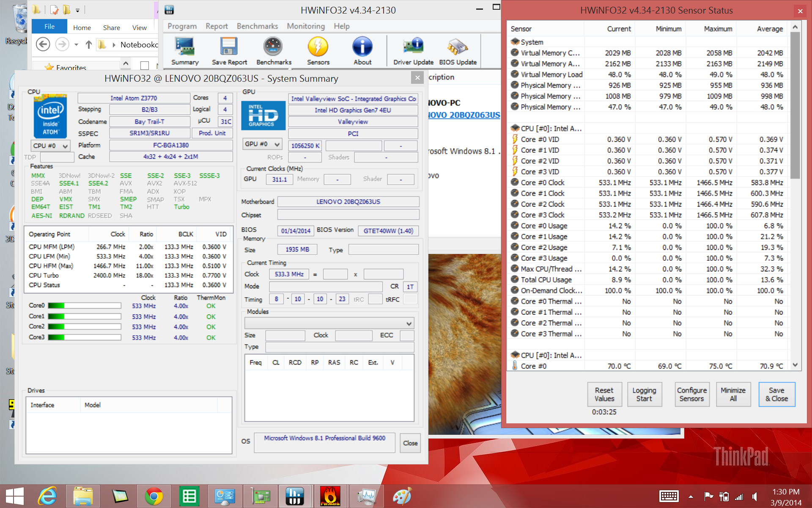Click the Core2 load bar
The height and width of the screenshot is (508, 812).
(x=85, y=326)
